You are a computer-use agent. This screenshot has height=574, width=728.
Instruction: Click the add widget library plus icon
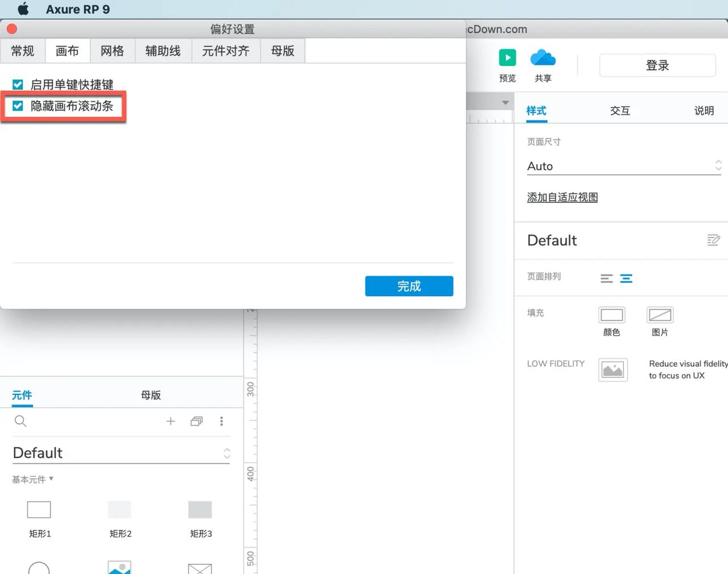(171, 421)
